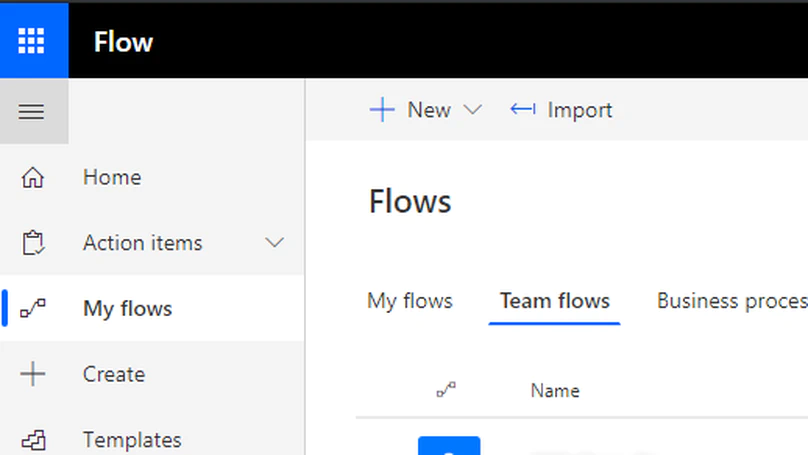Open Templates in the sidebar
This screenshot has width=808, height=455.
pos(132,440)
